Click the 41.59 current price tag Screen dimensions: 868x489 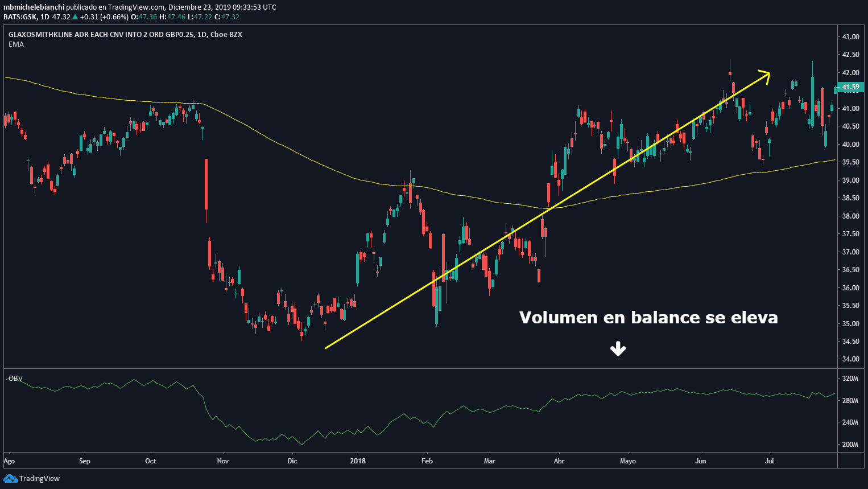click(x=851, y=87)
